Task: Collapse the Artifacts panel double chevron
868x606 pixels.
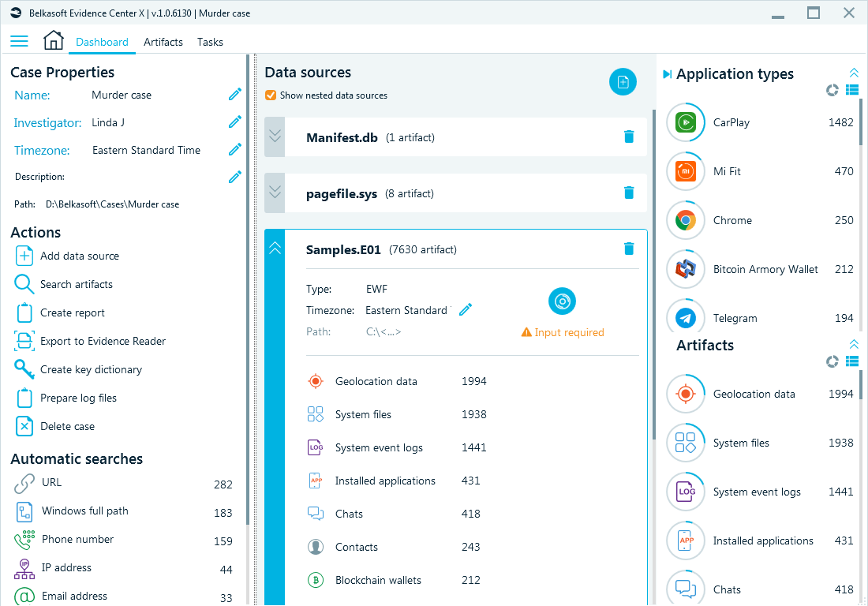Action: click(854, 344)
